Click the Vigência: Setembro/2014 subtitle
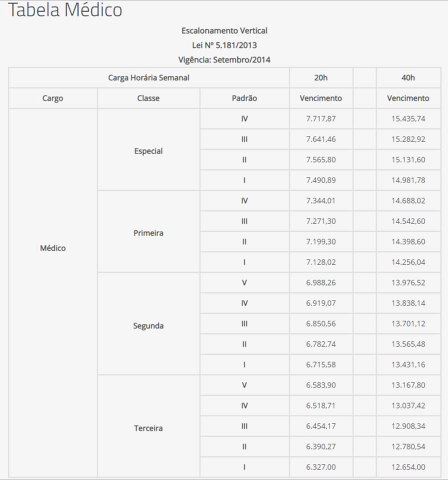The width and height of the screenshot is (448, 480). pos(224,59)
